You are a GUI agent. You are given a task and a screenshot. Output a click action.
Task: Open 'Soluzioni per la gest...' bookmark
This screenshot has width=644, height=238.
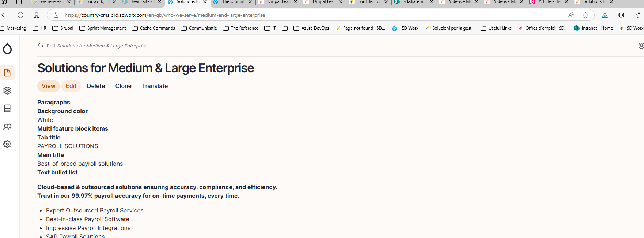450,28
